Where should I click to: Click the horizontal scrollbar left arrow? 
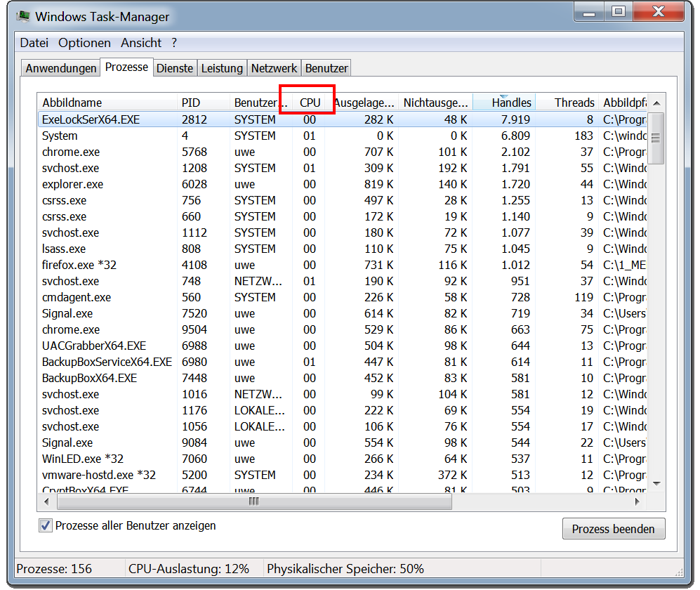[46, 501]
